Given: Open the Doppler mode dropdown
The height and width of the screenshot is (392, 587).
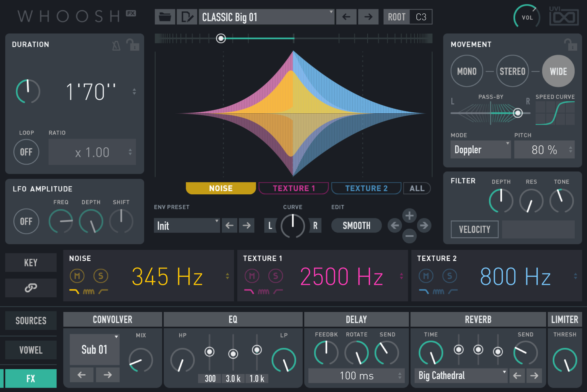Looking at the screenshot, I should click(480, 149).
